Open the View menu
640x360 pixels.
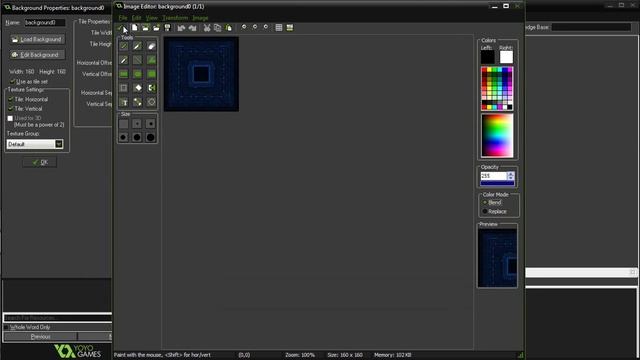[x=151, y=18]
